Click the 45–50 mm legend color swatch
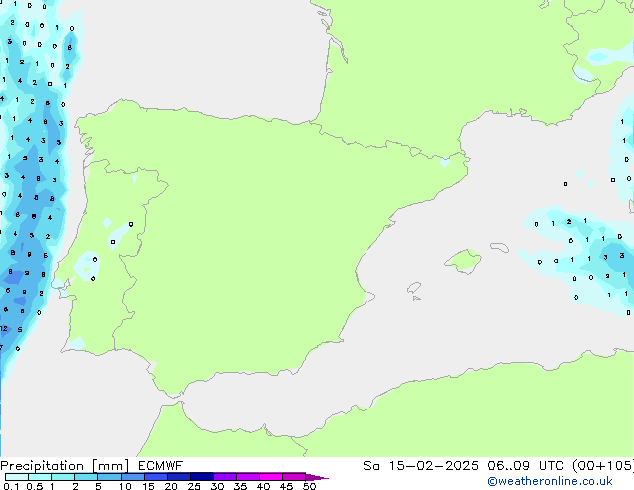The width and height of the screenshot is (634, 490). pos(294,477)
